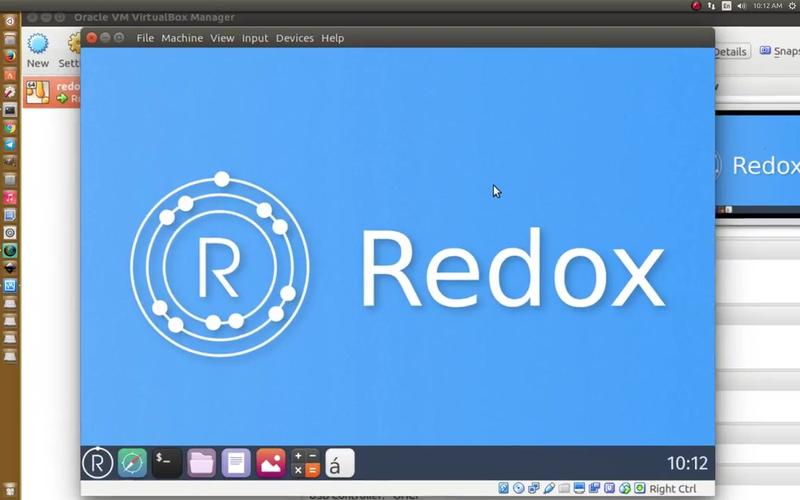Click the keyboard capture status icon
800x500 pixels.
click(x=640, y=488)
